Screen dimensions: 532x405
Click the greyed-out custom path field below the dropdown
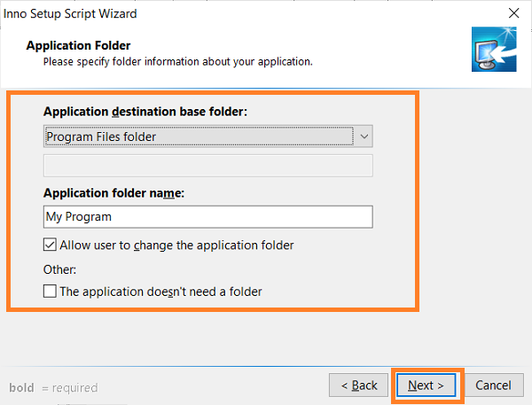pyautogui.click(x=208, y=166)
